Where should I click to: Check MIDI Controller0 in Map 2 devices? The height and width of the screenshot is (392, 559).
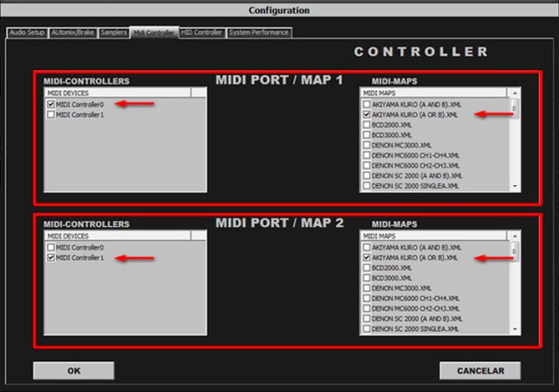click(x=49, y=248)
